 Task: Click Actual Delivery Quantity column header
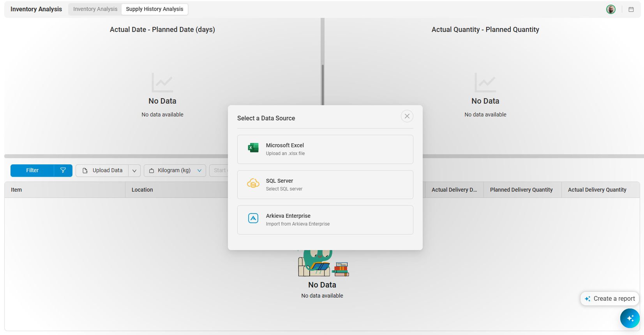[600, 190]
